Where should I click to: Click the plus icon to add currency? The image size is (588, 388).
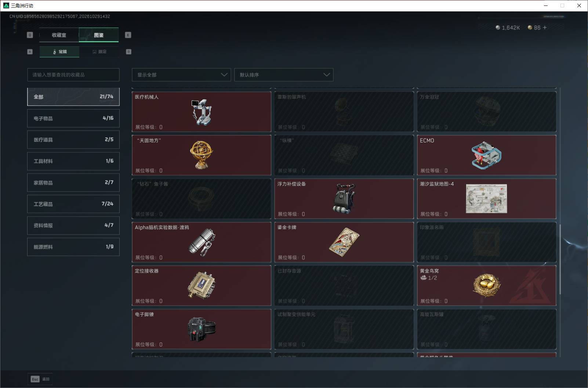pyautogui.click(x=545, y=28)
